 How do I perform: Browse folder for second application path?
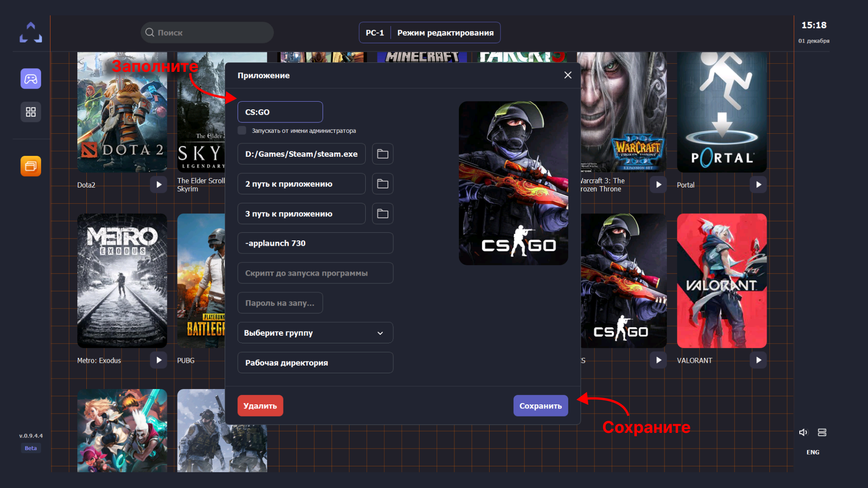pyautogui.click(x=382, y=184)
